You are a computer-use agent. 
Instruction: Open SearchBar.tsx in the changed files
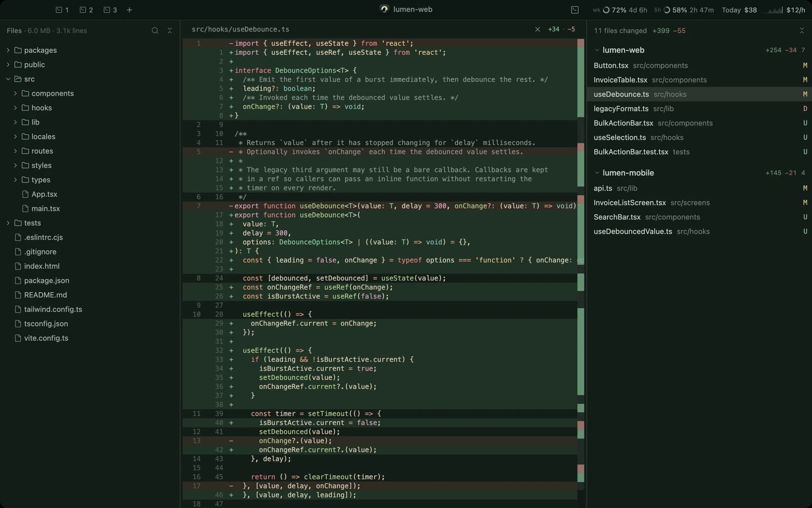pos(699,217)
